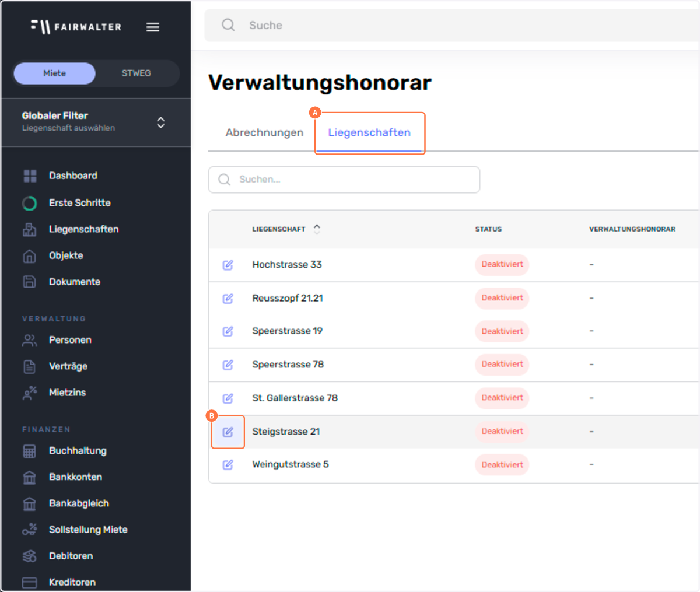700x592 pixels.
Task: Switch to Miete mode
Action: (55, 73)
